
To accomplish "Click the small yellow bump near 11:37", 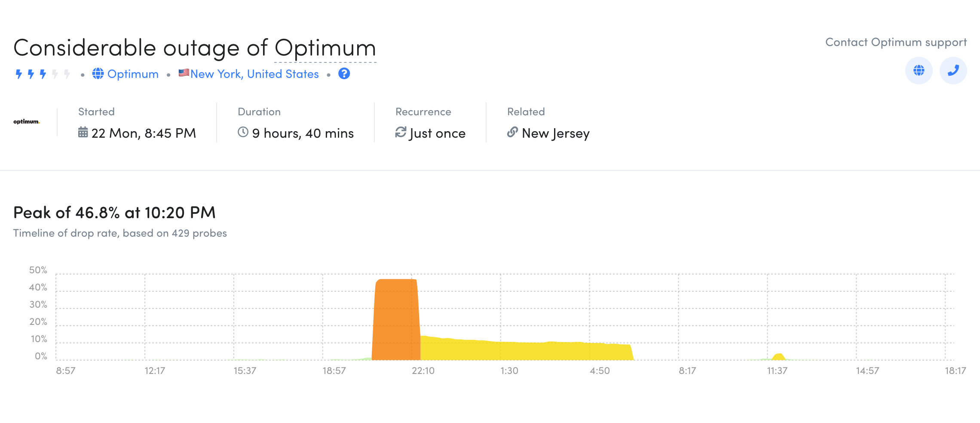I will pyautogui.click(x=778, y=357).
